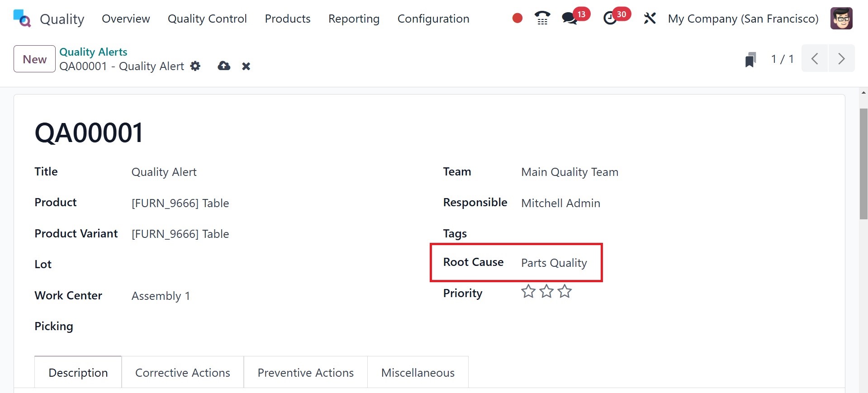Discard changes with the X icon

click(246, 66)
